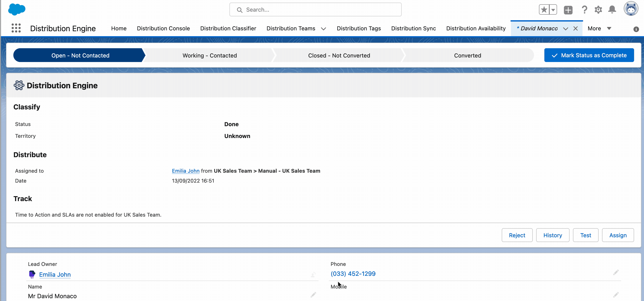The width and height of the screenshot is (644, 301).
Task: Click the Distribution Engine atom icon
Action: click(x=19, y=85)
